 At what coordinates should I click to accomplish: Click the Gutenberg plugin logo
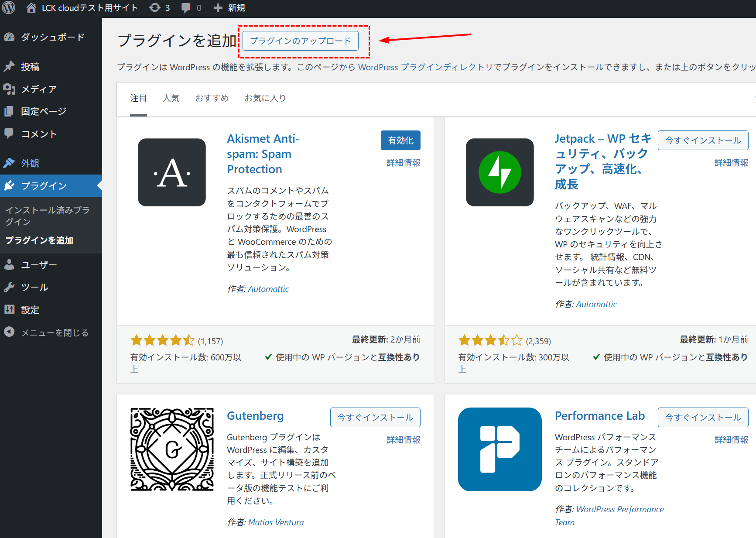172,449
